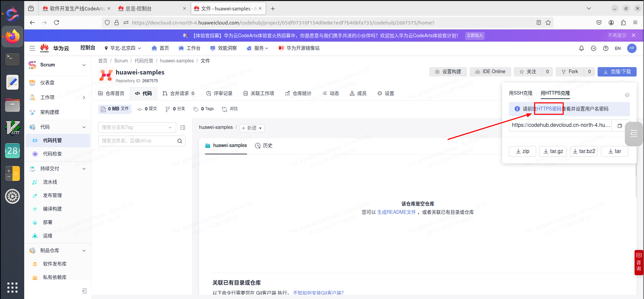644x299 pixels.
Task: Open the 成员 tab
Action: pos(358,94)
